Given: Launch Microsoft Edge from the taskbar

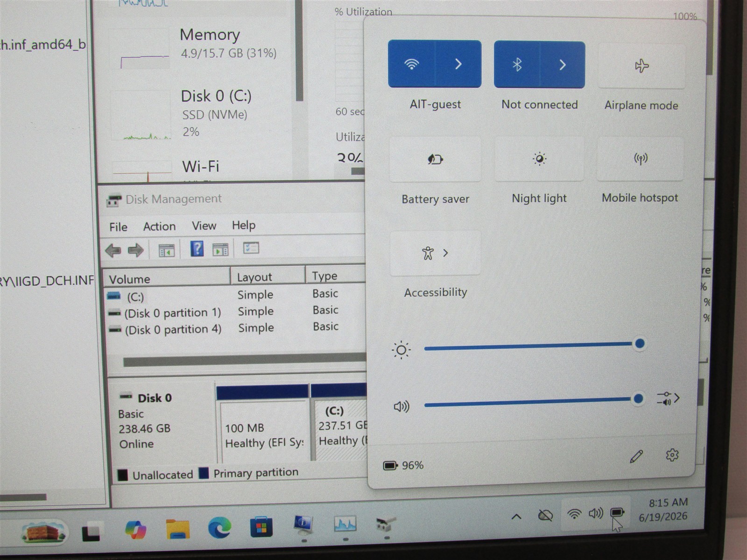Looking at the screenshot, I should [219, 528].
